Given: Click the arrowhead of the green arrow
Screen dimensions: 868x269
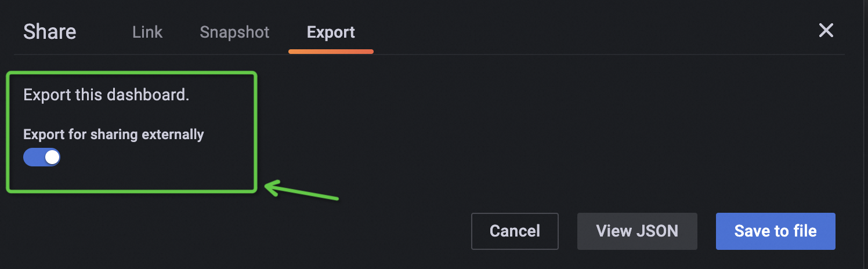Looking at the screenshot, I should 272,187.
